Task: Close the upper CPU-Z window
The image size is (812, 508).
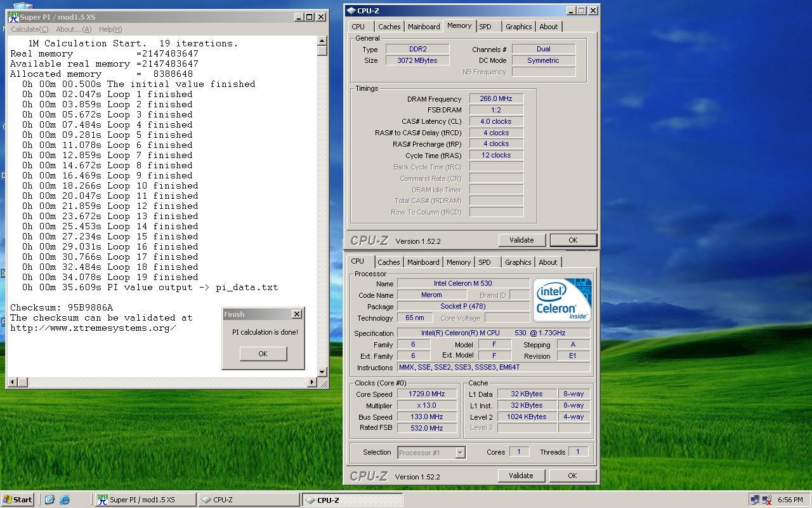Action: [593, 11]
